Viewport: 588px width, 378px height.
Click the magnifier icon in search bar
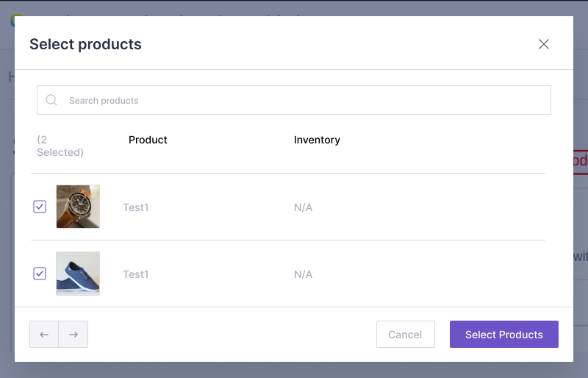[x=51, y=100]
